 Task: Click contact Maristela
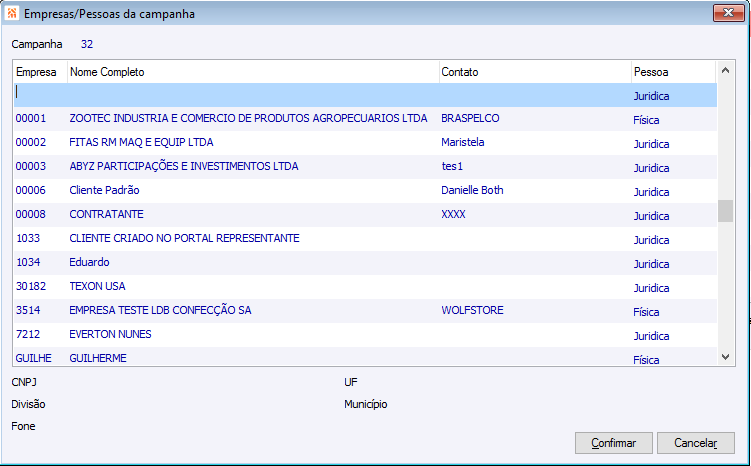coord(463,142)
